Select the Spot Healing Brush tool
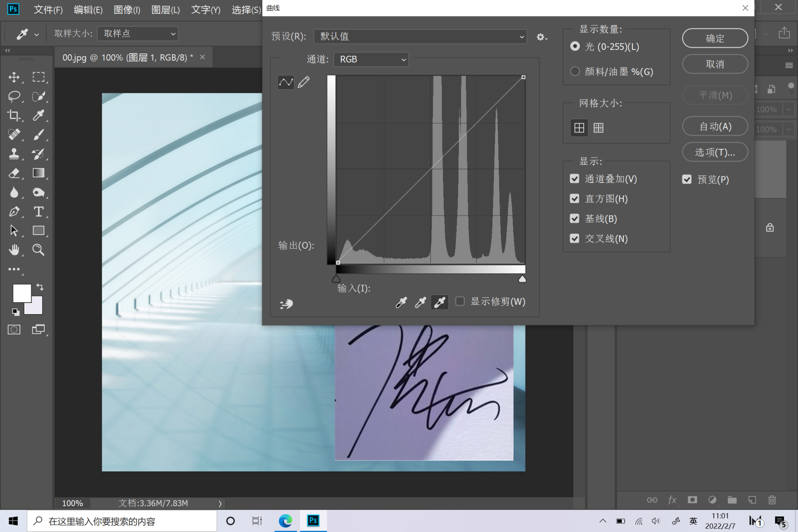The image size is (798, 532). pos(14,134)
